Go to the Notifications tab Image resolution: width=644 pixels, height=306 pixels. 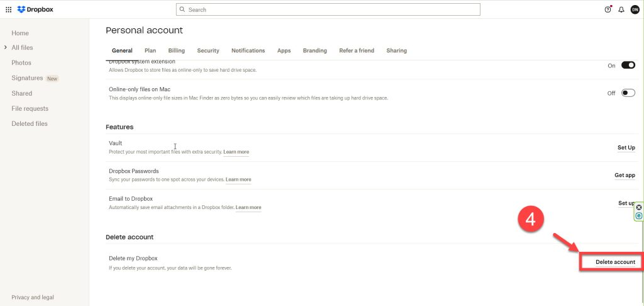(x=248, y=50)
